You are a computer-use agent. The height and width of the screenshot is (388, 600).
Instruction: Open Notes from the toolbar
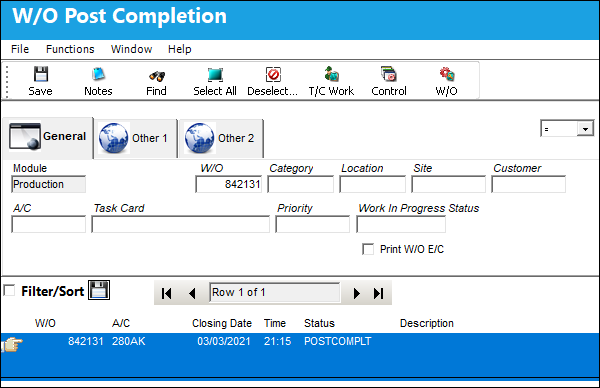tap(98, 74)
